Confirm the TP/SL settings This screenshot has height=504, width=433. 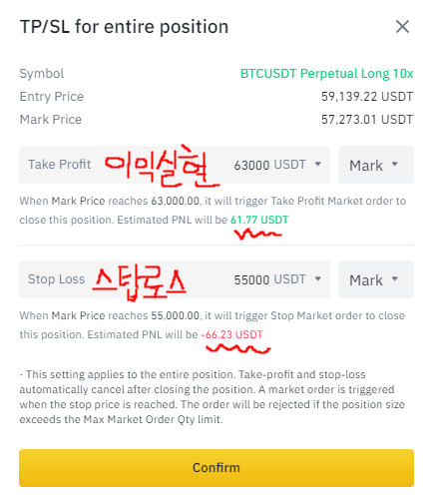click(x=216, y=468)
